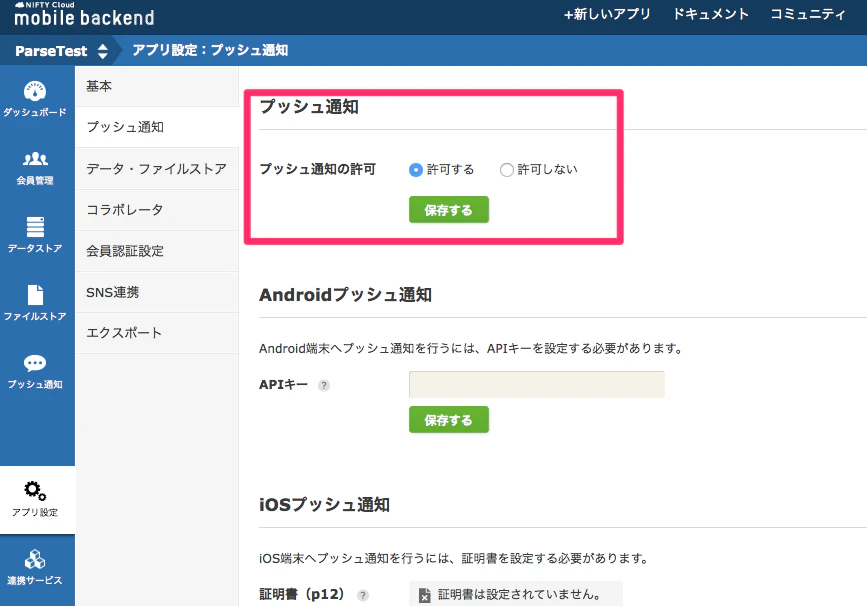Select the 許可する radio button
Screen dimensions: 867x606
[416, 170]
